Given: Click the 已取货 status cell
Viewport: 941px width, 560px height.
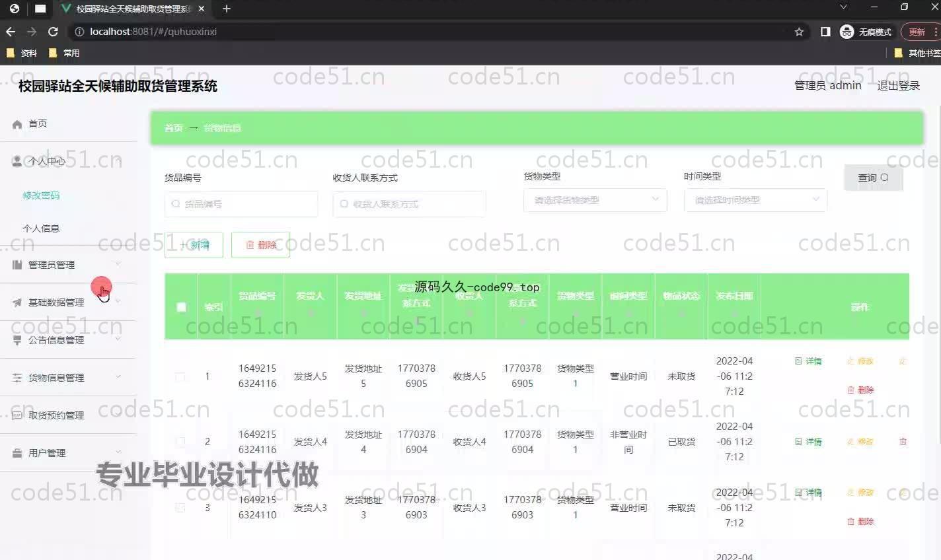Looking at the screenshot, I should (x=681, y=442).
